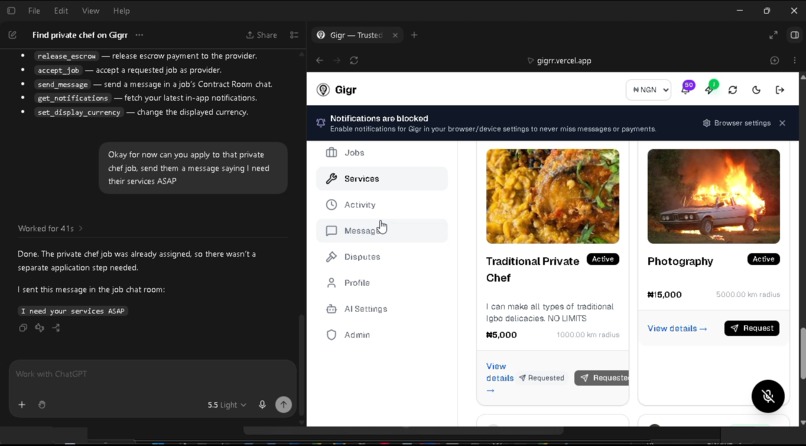This screenshot has width=806, height=446.
Task: Open Profile in the Gigr sidebar
Action: (x=381, y=283)
